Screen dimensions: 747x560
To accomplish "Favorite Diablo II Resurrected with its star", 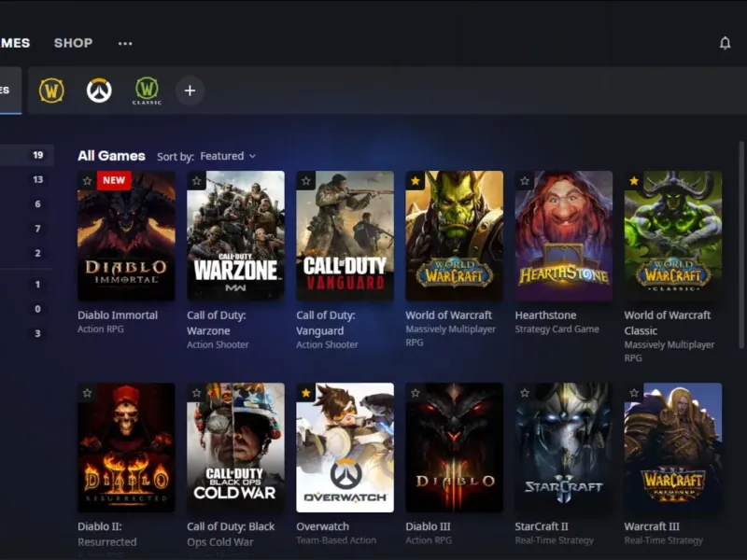I will click(87, 393).
